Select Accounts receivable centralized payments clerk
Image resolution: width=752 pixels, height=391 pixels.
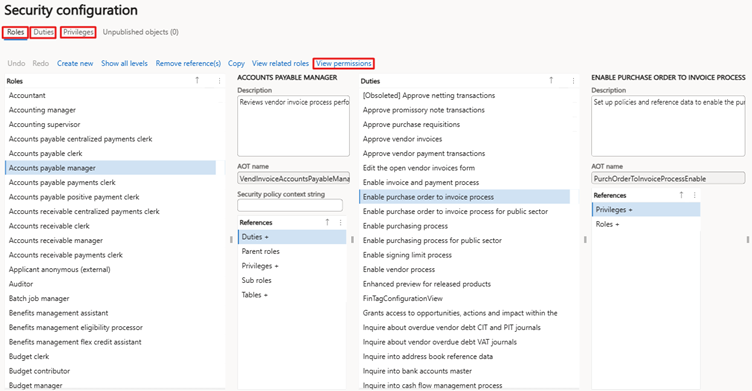pyautogui.click(x=110, y=211)
